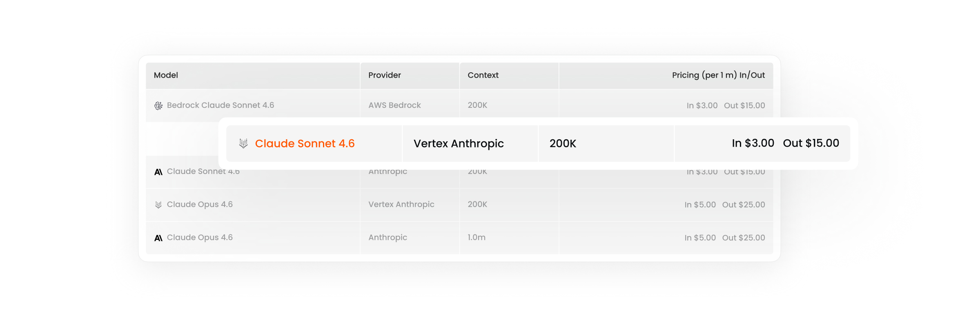Select Vertex Anthropic provider in highlighted row
The height and width of the screenshot is (317, 980).
(459, 143)
